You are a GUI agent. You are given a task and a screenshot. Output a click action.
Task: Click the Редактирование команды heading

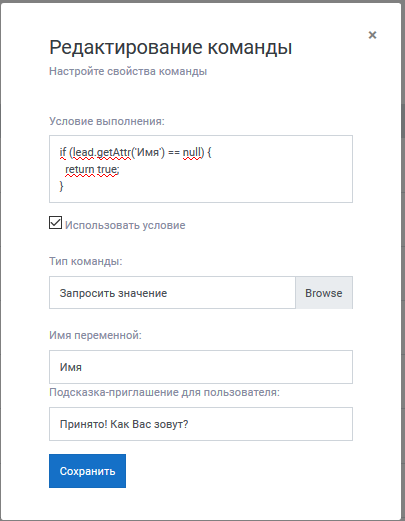(171, 48)
